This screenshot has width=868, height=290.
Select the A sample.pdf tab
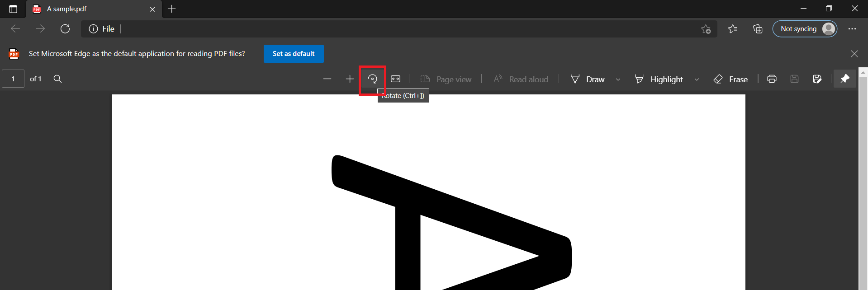pyautogui.click(x=90, y=9)
